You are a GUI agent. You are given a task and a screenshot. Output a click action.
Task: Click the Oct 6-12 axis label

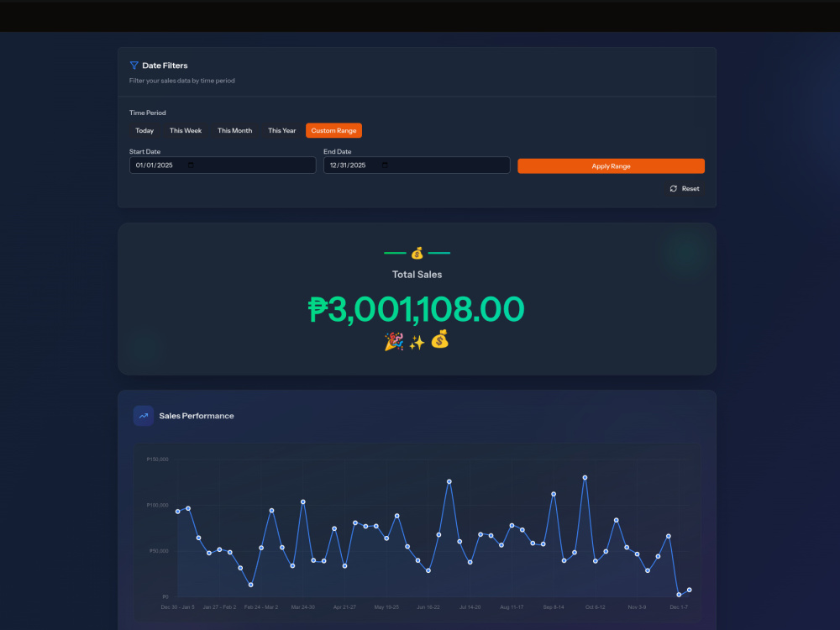click(596, 607)
